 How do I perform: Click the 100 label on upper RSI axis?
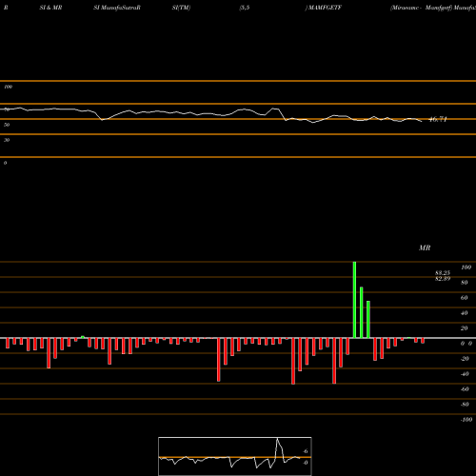9,87
